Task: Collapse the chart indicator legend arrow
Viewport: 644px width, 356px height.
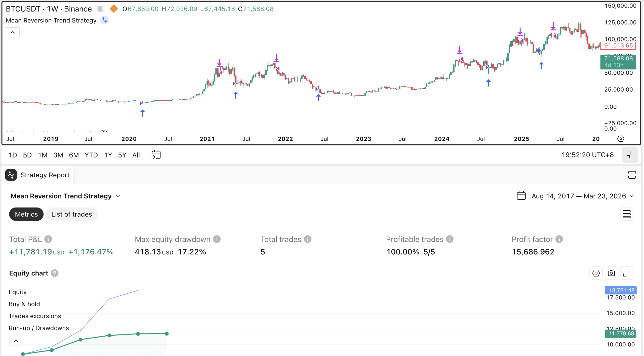Action: coord(13,32)
